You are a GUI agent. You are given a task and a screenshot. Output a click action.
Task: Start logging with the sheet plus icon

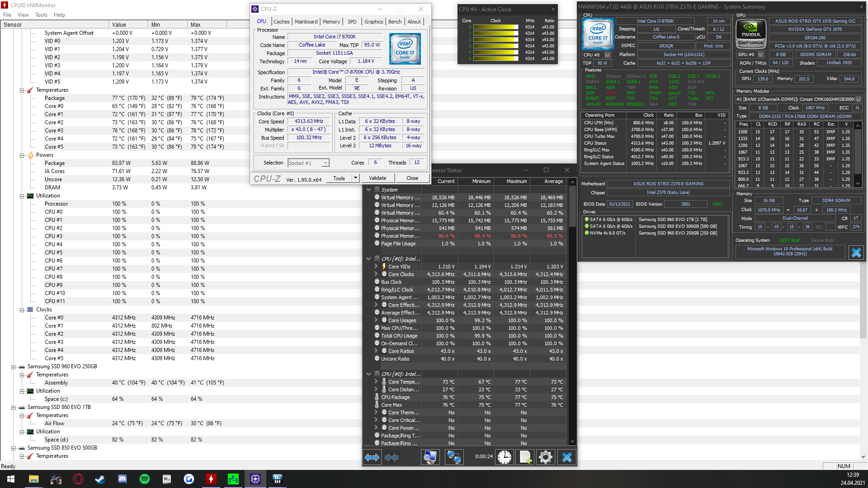pyautogui.click(x=525, y=457)
